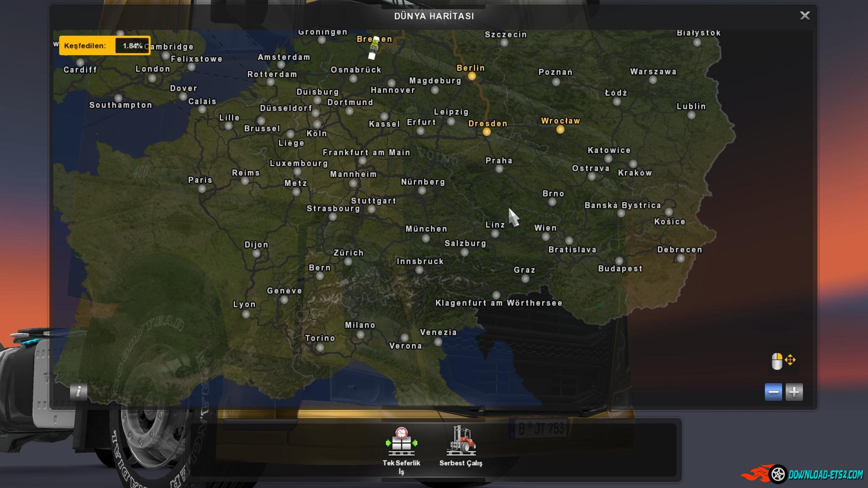Click the Rotterdam city label
The image size is (868, 488).
272,75
